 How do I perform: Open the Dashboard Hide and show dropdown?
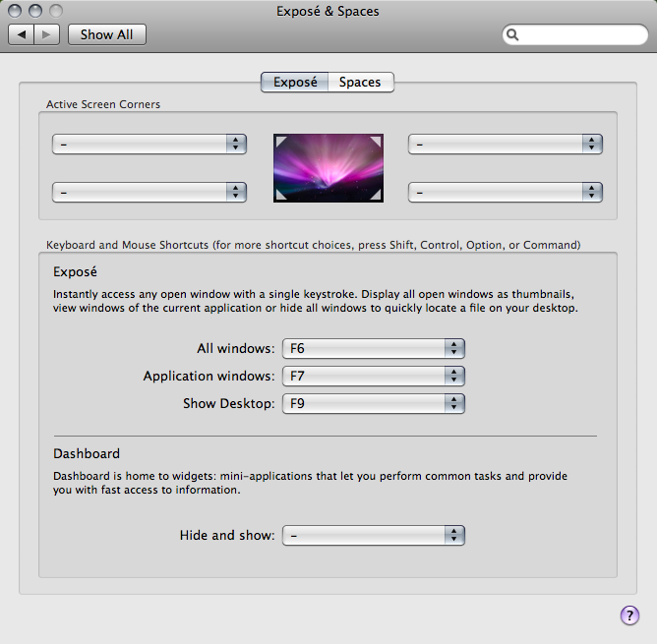374,535
